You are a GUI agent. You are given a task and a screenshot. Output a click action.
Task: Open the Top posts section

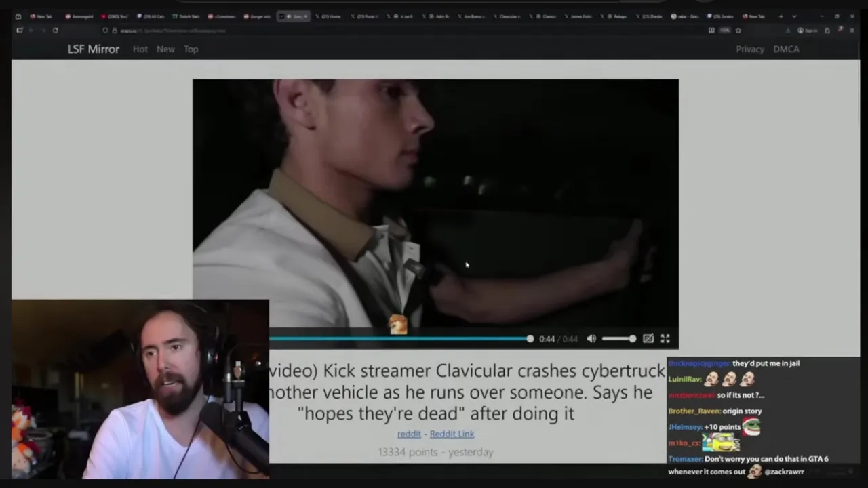coord(191,49)
